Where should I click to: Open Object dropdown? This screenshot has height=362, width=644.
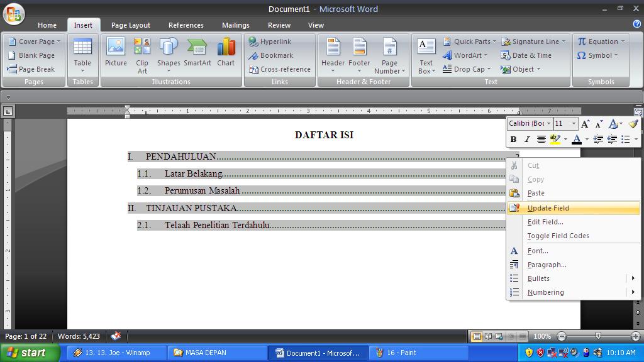tap(520, 69)
